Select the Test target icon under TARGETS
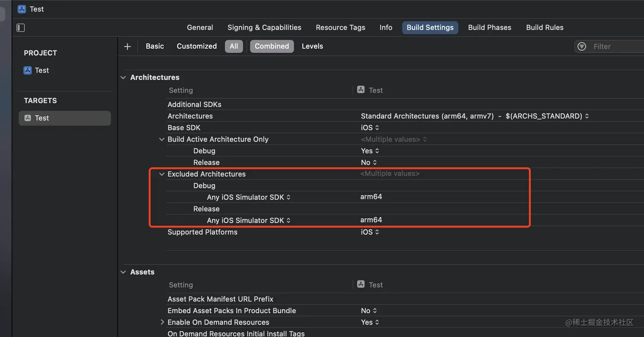The height and width of the screenshot is (337, 644). point(28,118)
